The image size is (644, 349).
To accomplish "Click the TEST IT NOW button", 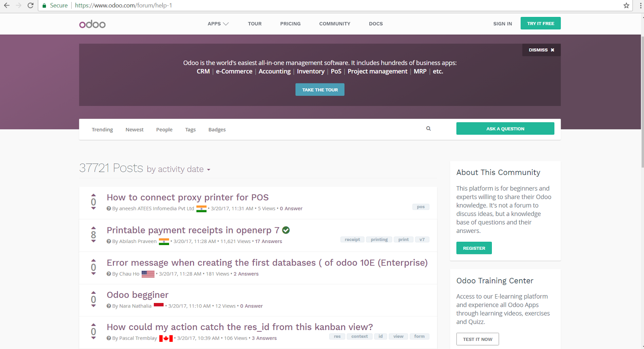I will point(477,339).
